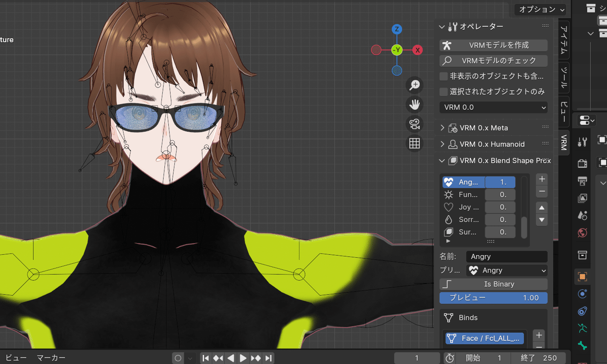The width and height of the screenshot is (607, 364).
Task: Click the プレビュー 1.00 slider
Action: pos(494,298)
